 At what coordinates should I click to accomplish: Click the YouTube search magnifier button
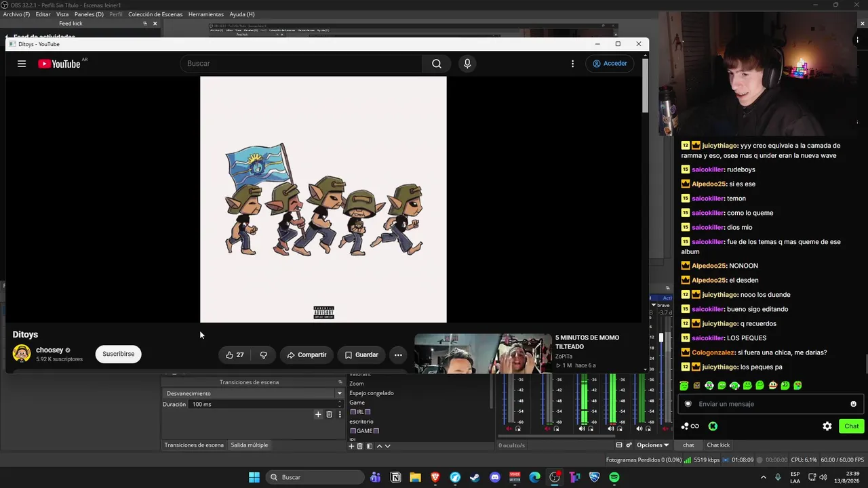pyautogui.click(x=437, y=64)
